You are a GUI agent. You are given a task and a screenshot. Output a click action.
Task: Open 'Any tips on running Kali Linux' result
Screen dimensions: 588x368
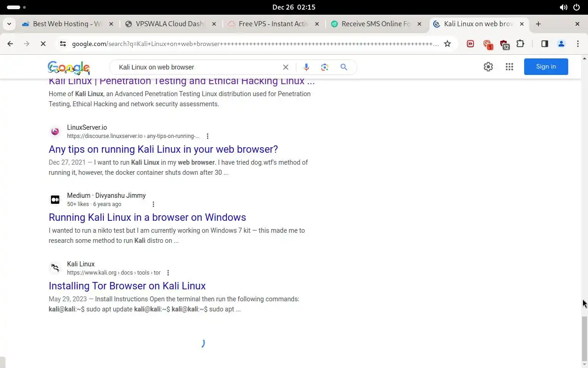pyautogui.click(x=163, y=149)
